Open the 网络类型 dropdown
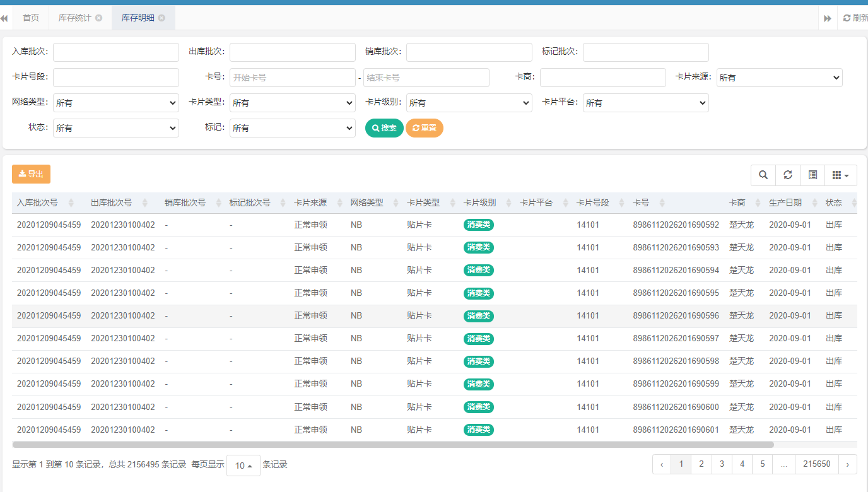 point(116,103)
